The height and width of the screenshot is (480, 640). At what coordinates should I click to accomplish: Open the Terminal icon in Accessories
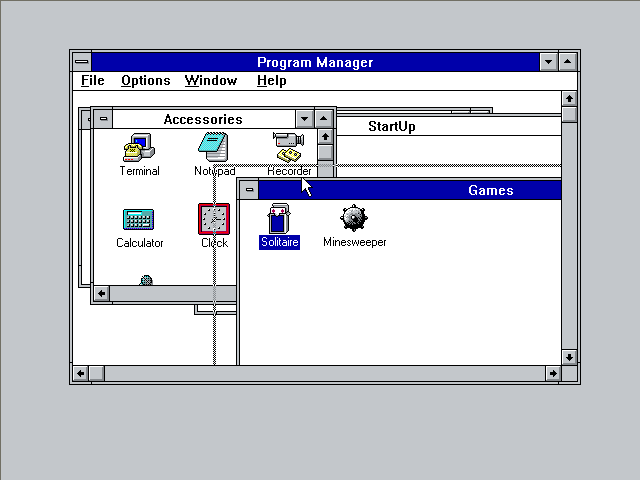pyautogui.click(x=139, y=147)
